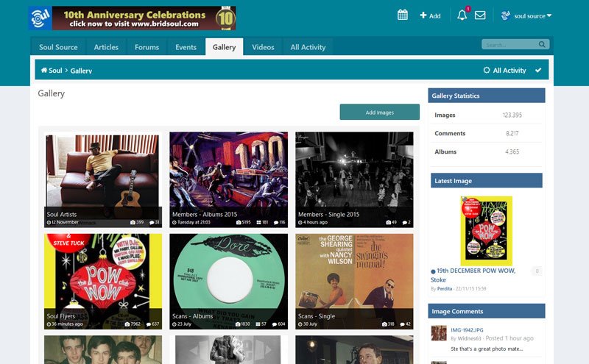589x364 pixels.
Task: Open the Articles tab
Action: [106, 47]
